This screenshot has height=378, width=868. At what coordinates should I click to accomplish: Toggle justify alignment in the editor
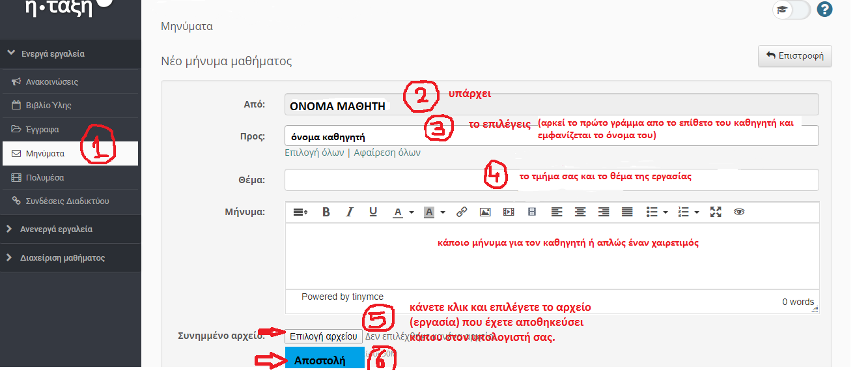coord(627,212)
